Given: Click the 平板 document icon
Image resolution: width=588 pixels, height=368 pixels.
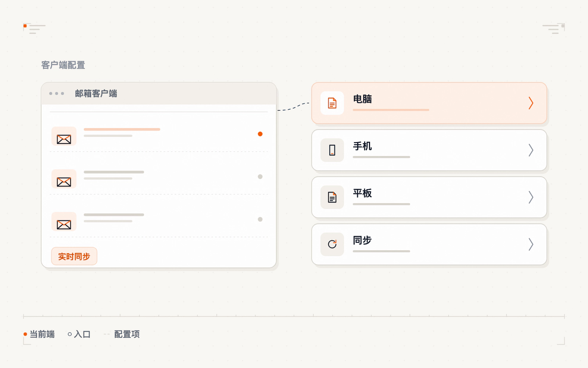Looking at the screenshot, I should pyautogui.click(x=332, y=197).
